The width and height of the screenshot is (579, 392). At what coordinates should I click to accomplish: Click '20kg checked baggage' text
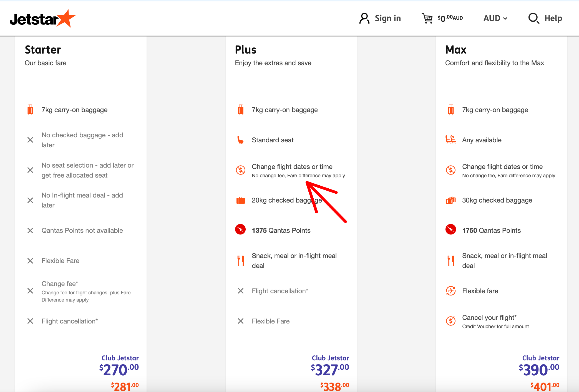tap(287, 200)
